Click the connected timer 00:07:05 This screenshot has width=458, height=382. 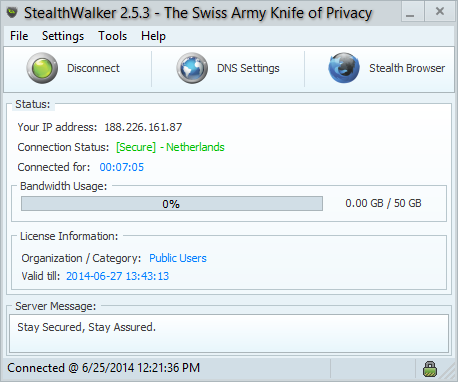122,167
